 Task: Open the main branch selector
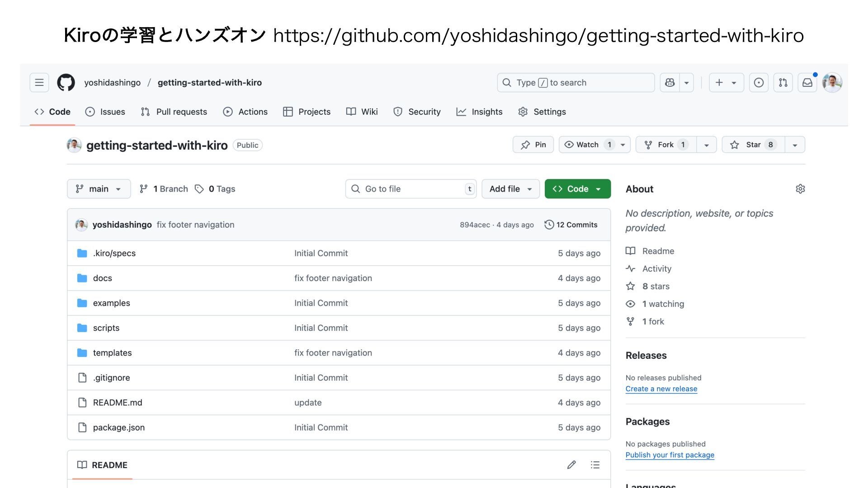click(99, 189)
